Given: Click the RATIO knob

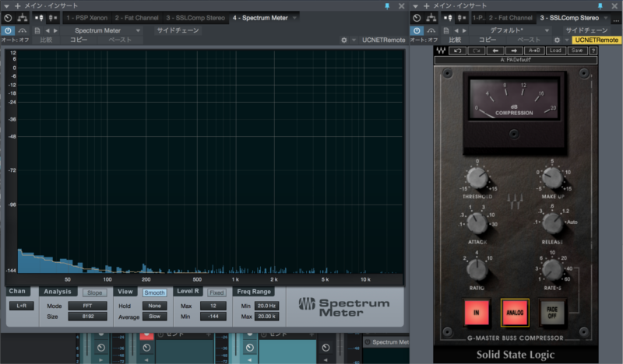Looking at the screenshot, I should (477, 270).
